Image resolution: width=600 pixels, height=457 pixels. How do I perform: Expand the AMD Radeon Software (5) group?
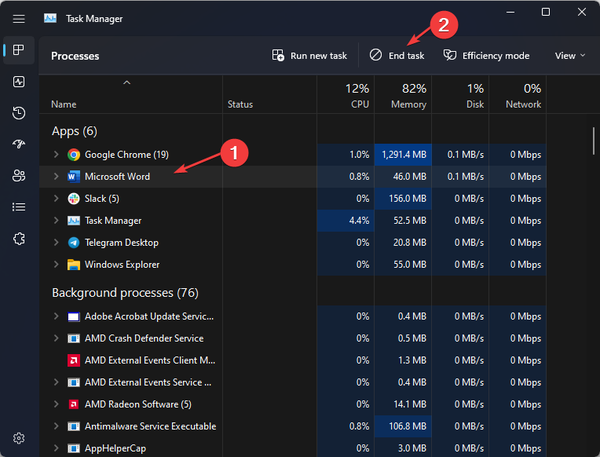pos(56,404)
